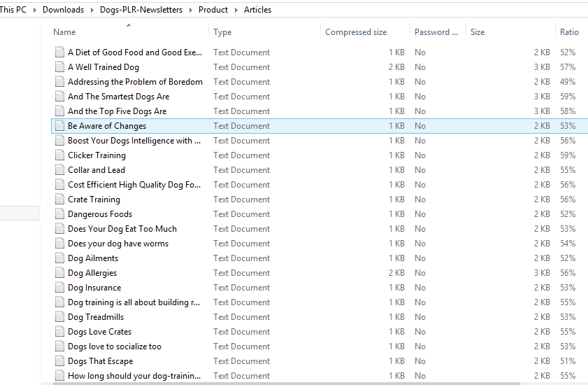Select the 'Dog Treadmills' document icon
The width and height of the screenshot is (588, 385).
[x=59, y=317]
